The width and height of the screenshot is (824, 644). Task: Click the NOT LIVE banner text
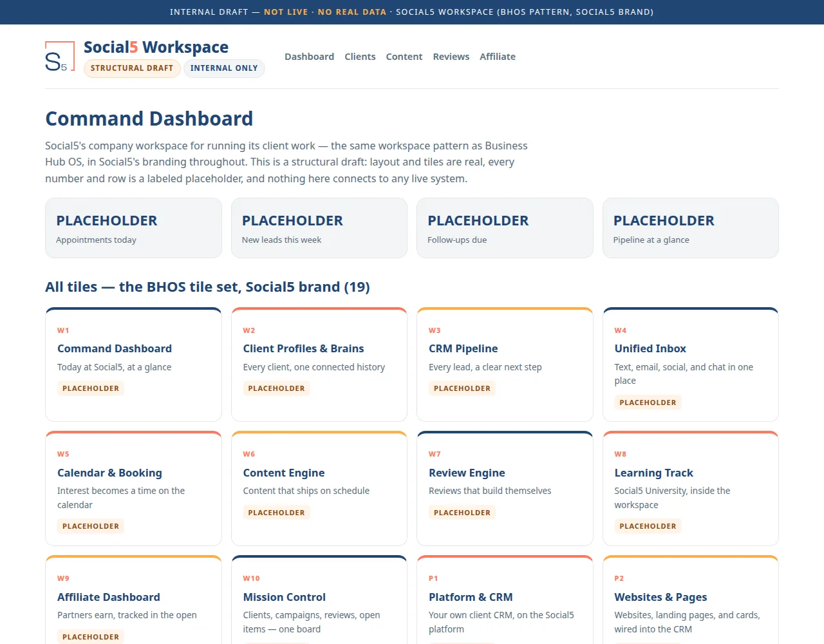286,12
